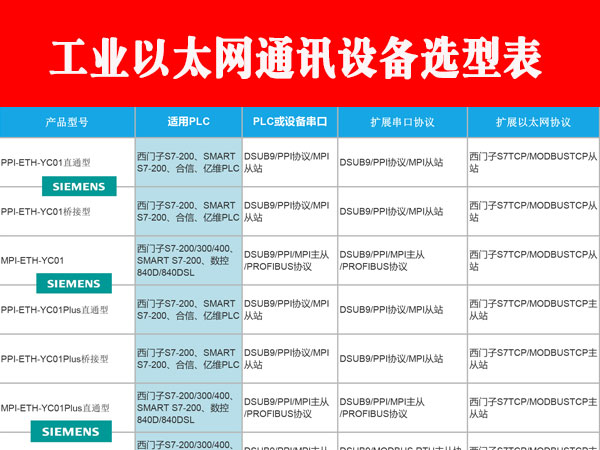This screenshot has width=600, height=450.
Task: Click 扩展以太网协议 cell in MPI-ETH-YC01Plus直通型 row
Action: click(x=533, y=408)
